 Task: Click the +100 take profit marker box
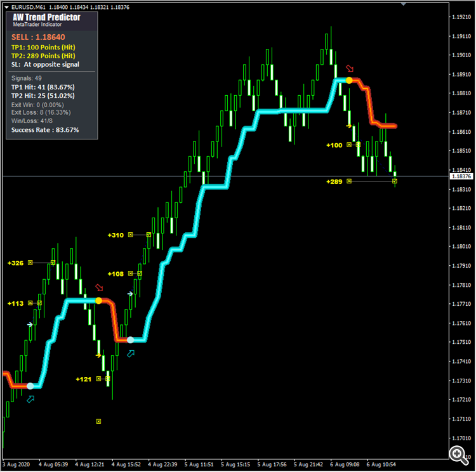coord(349,145)
